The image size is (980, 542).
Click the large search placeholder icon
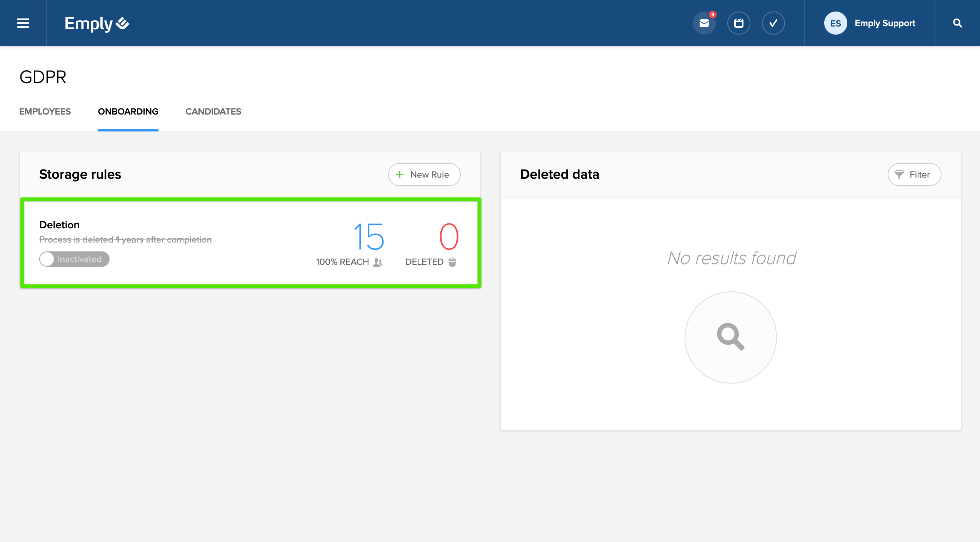[730, 337]
